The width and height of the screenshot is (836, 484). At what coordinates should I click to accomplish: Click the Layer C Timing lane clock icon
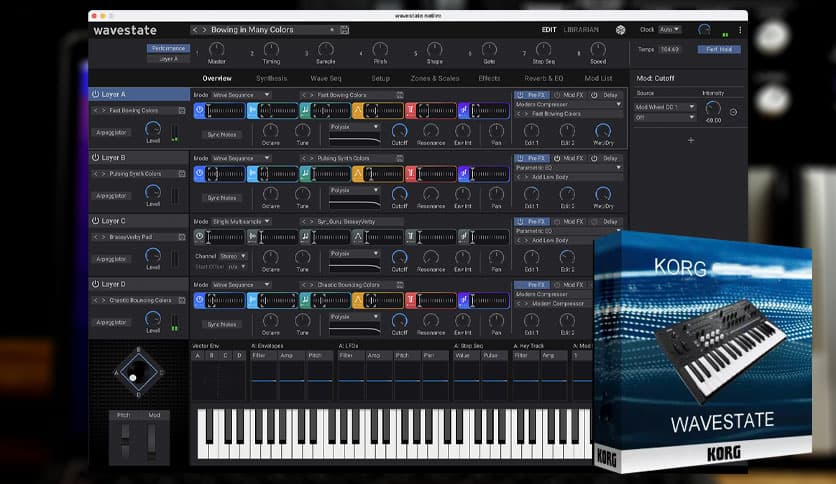pos(199,237)
